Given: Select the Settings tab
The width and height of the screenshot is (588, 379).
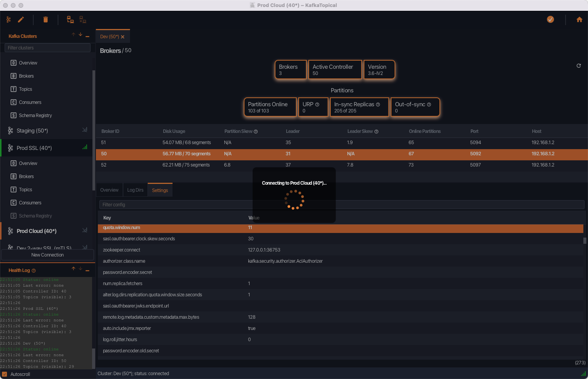Looking at the screenshot, I should 160,190.
